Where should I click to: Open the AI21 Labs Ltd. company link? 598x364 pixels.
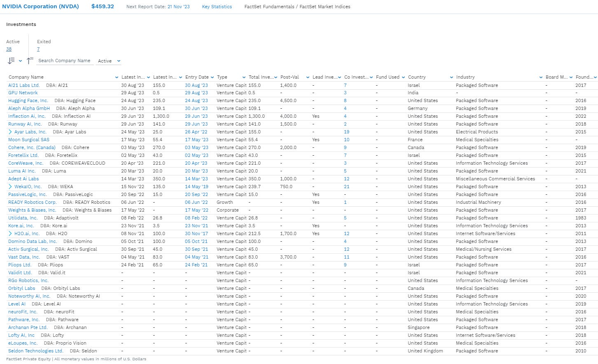click(24, 85)
